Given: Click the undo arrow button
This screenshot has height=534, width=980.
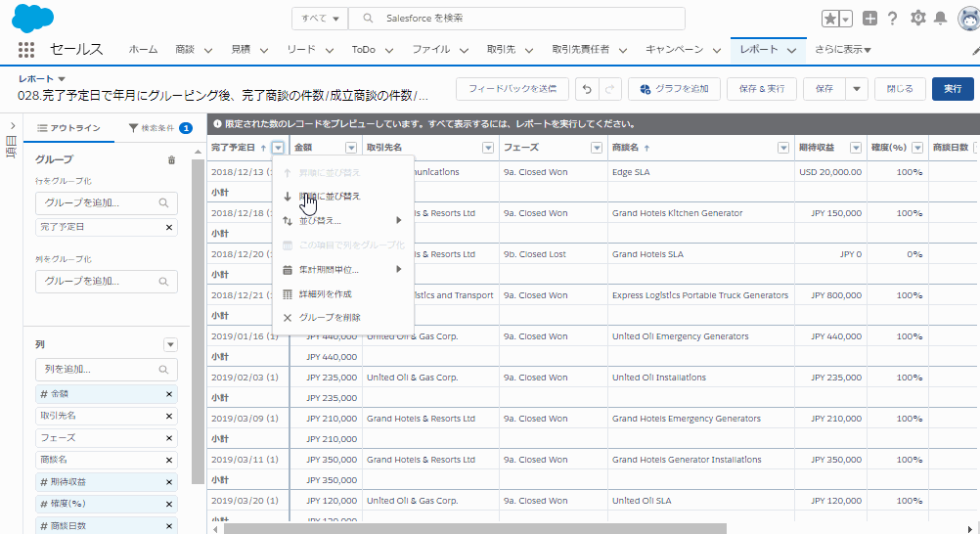Looking at the screenshot, I should (587, 89).
